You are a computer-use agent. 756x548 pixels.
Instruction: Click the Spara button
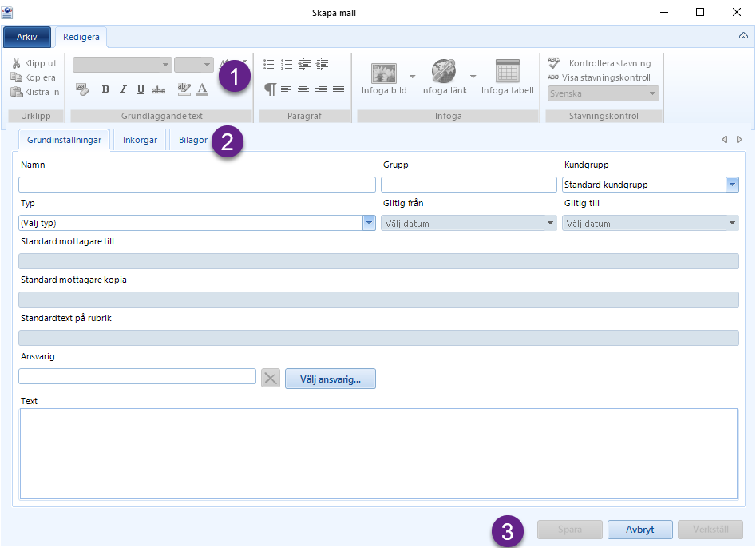[570, 529]
